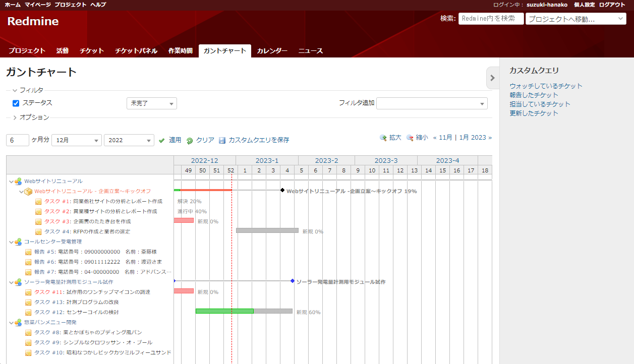Click the project icon beside コールセンター受電管理
634x364 pixels.
point(18,242)
